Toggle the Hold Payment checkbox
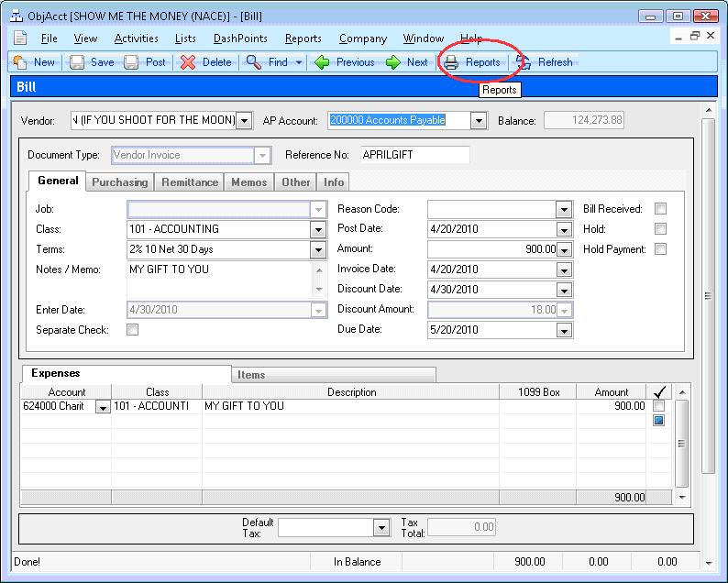Image resolution: width=728 pixels, height=583 pixels. click(x=660, y=249)
